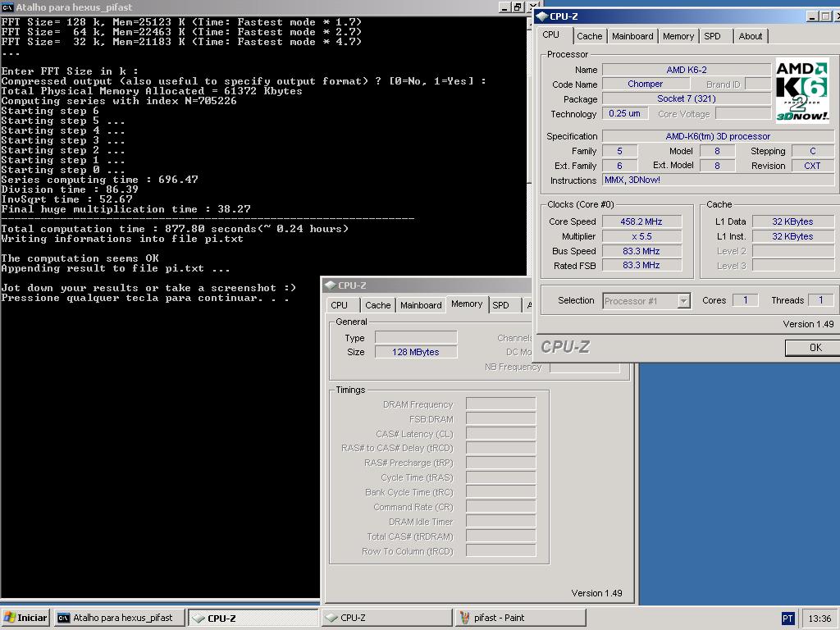Image resolution: width=840 pixels, height=630 pixels.
Task: Click the 13:36 system clock
Action: 819,619
